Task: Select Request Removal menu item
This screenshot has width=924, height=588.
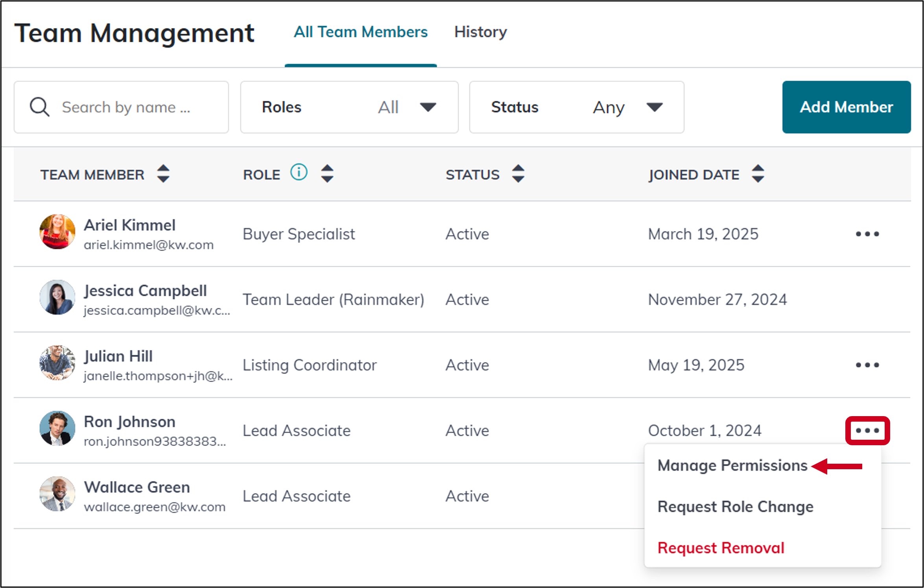Action: click(721, 548)
